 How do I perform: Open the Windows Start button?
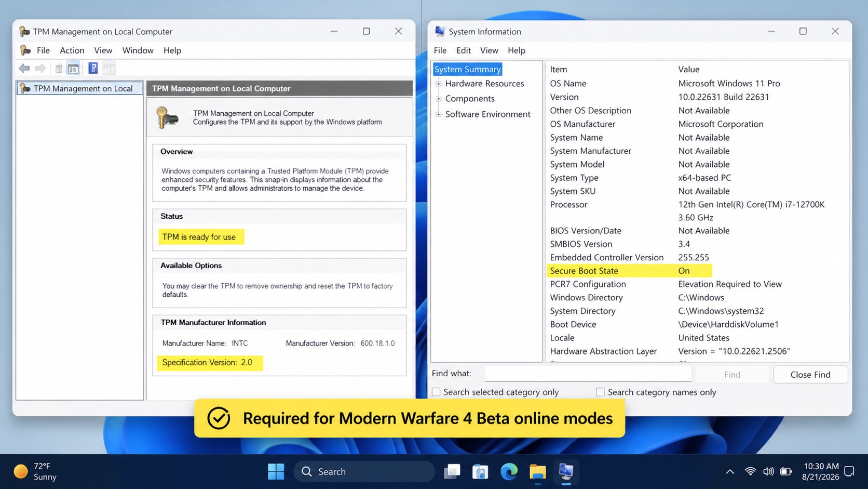tap(276, 471)
